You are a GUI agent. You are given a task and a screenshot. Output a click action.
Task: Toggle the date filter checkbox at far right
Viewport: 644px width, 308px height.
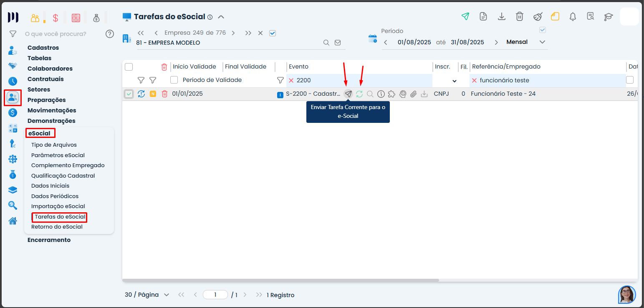coord(630,80)
